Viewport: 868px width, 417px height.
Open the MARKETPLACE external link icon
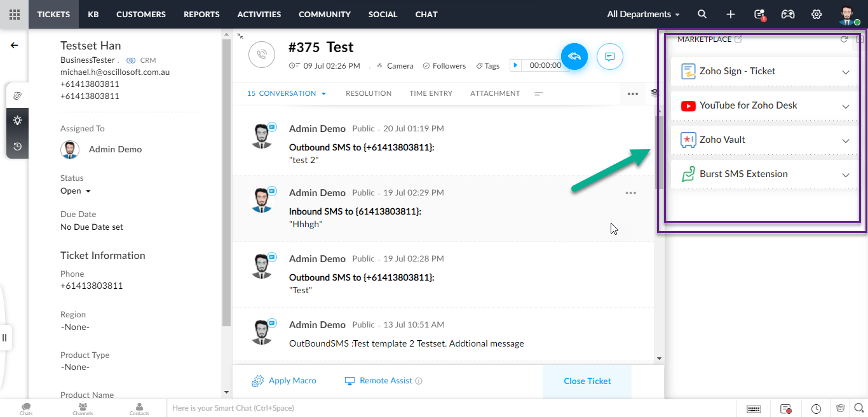pyautogui.click(x=738, y=39)
